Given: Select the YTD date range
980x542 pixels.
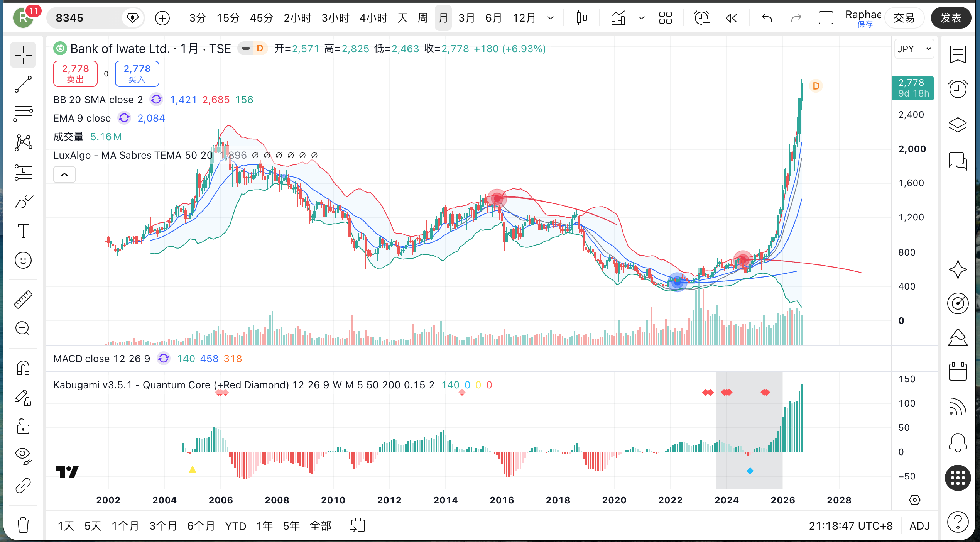Looking at the screenshot, I should [x=236, y=526].
